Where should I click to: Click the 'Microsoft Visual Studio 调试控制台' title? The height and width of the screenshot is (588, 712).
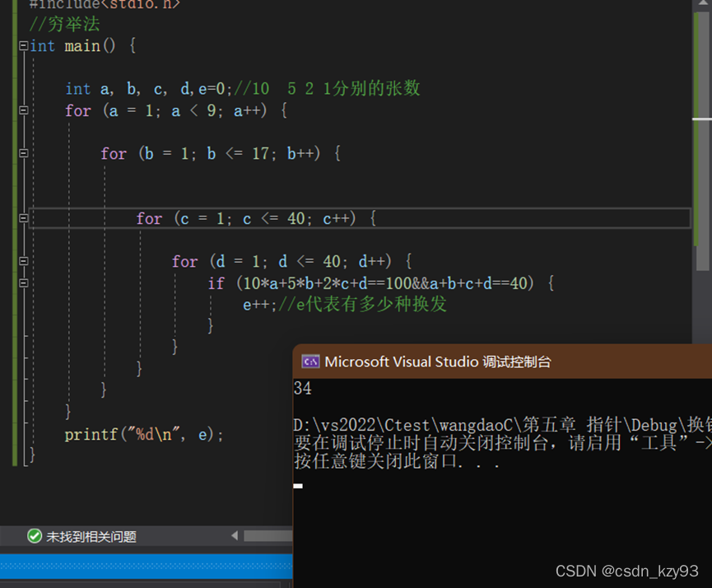click(438, 362)
